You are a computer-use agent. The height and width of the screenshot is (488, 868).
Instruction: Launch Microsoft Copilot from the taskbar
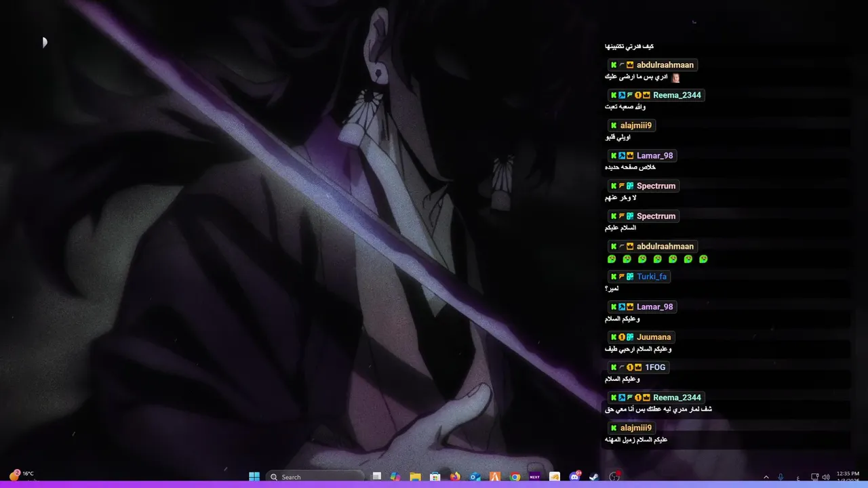(x=396, y=476)
